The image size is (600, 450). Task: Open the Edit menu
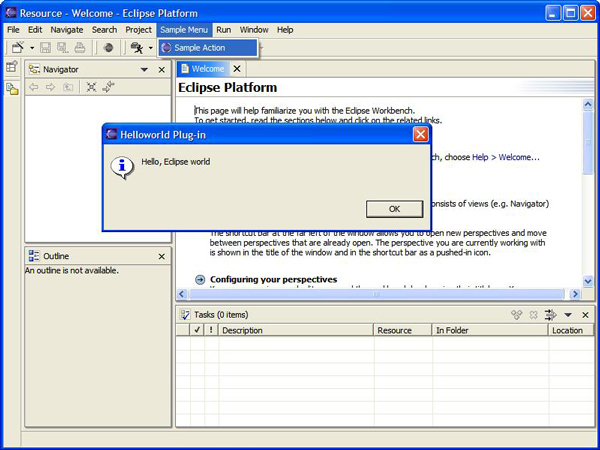(35, 30)
